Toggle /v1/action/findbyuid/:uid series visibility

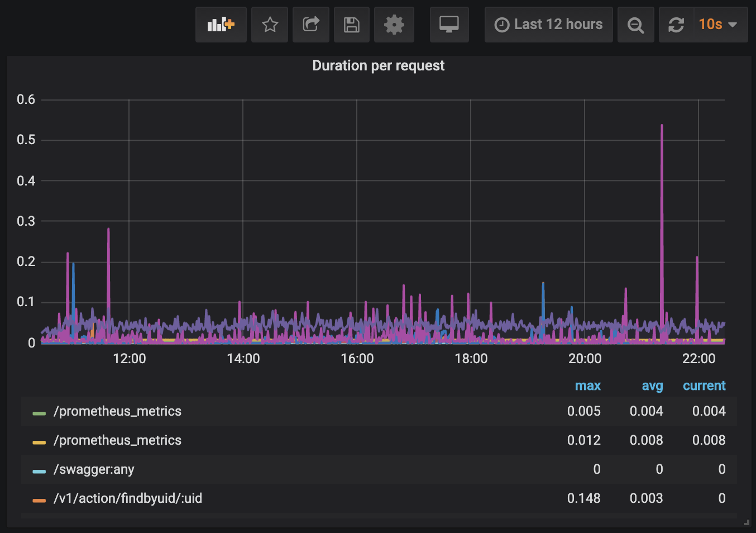[x=127, y=498]
